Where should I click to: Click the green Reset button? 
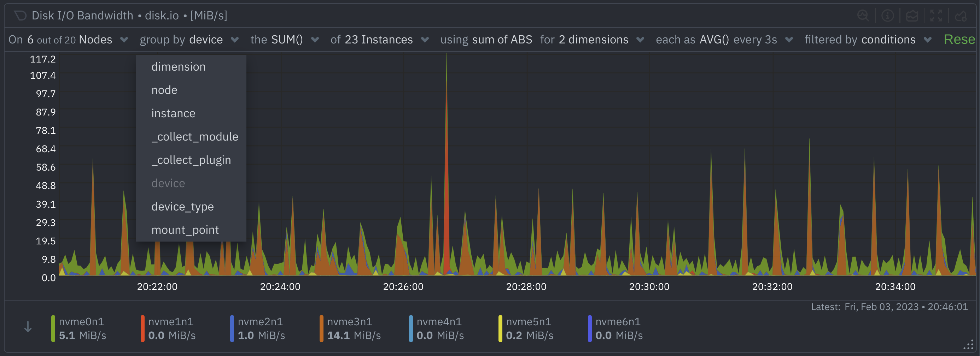click(959, 40)
